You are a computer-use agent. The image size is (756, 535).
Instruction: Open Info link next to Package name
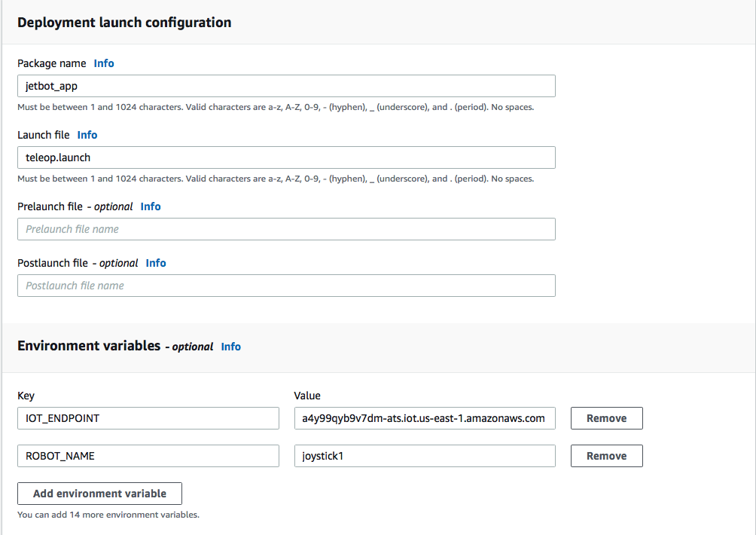(104, 63)
